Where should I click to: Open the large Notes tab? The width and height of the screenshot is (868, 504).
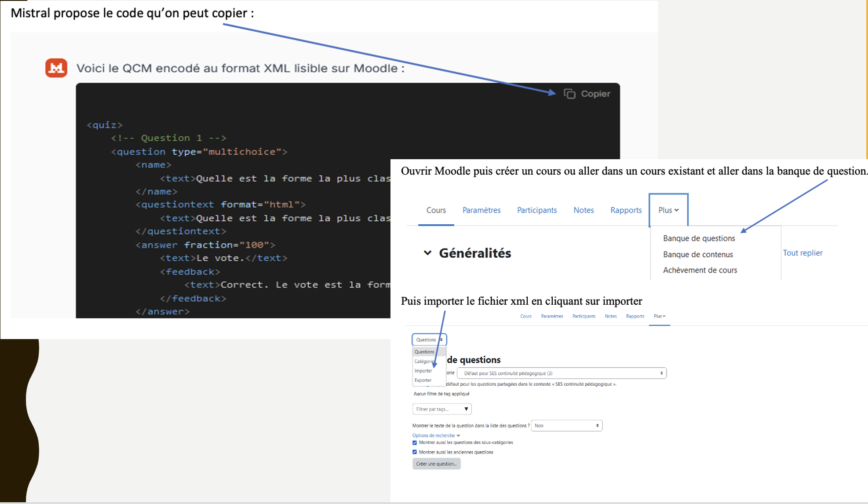[x=584, y=210]
